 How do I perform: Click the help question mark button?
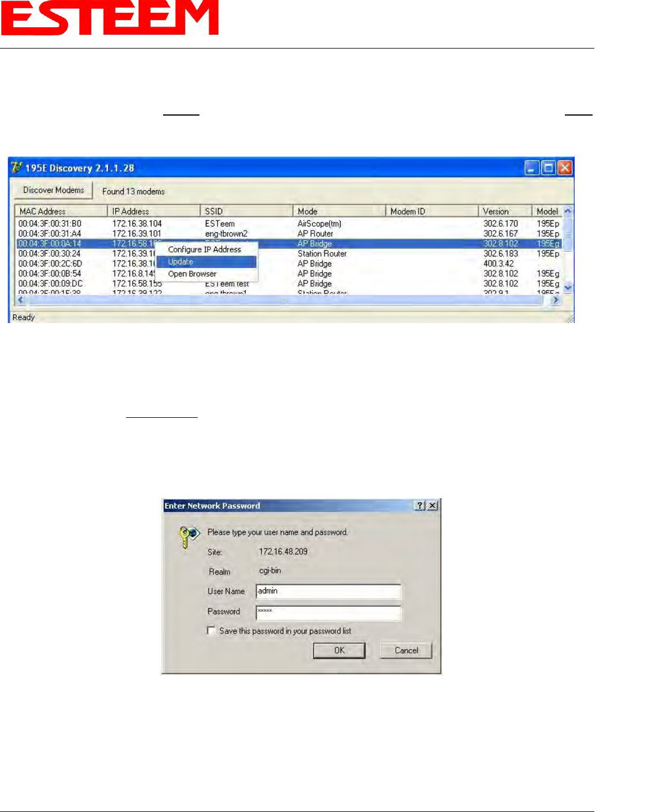(420, 506)
